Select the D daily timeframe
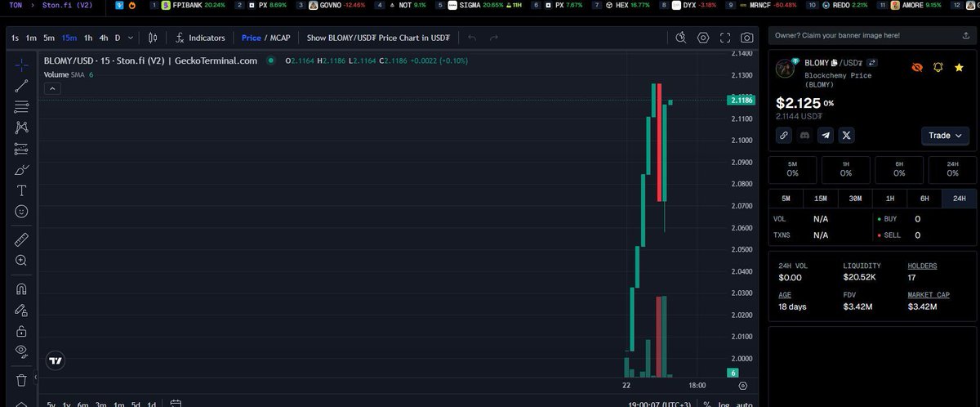 (x=118, y=38)
